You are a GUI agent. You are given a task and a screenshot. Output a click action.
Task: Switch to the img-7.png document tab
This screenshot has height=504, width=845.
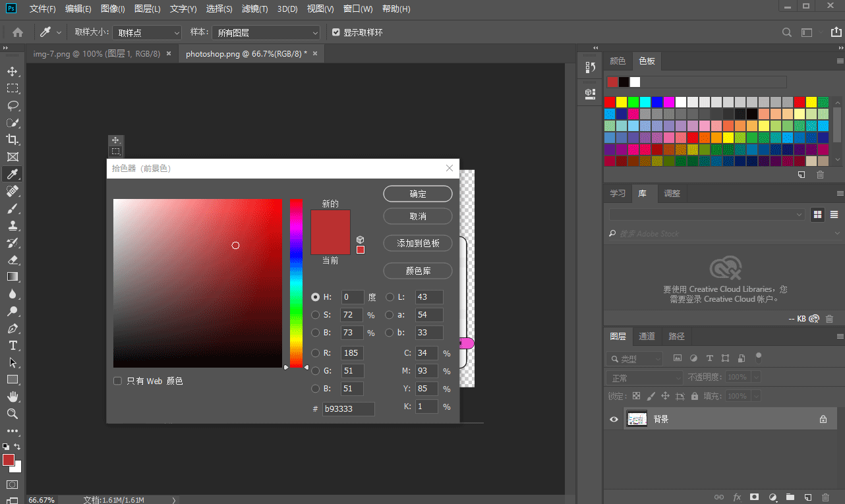[96, 54]
